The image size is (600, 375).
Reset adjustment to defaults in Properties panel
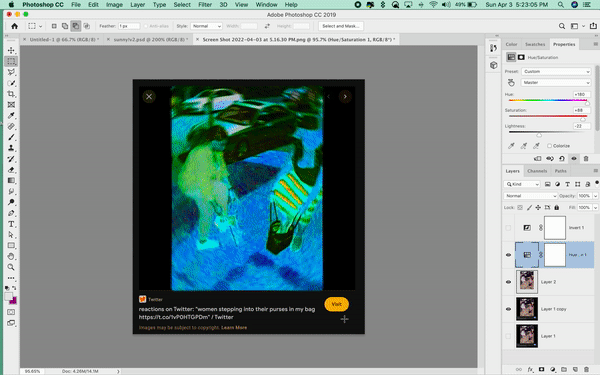561,158
